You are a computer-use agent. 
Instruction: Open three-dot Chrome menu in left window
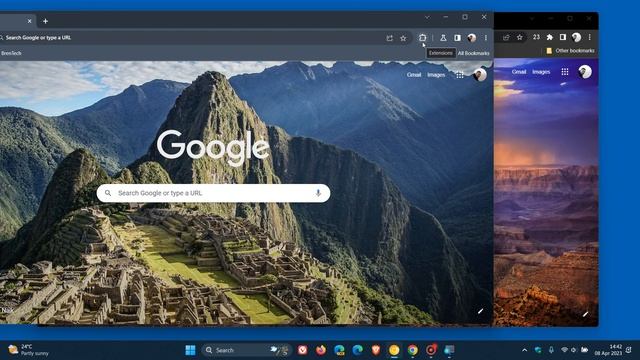(x=486, y=38)
